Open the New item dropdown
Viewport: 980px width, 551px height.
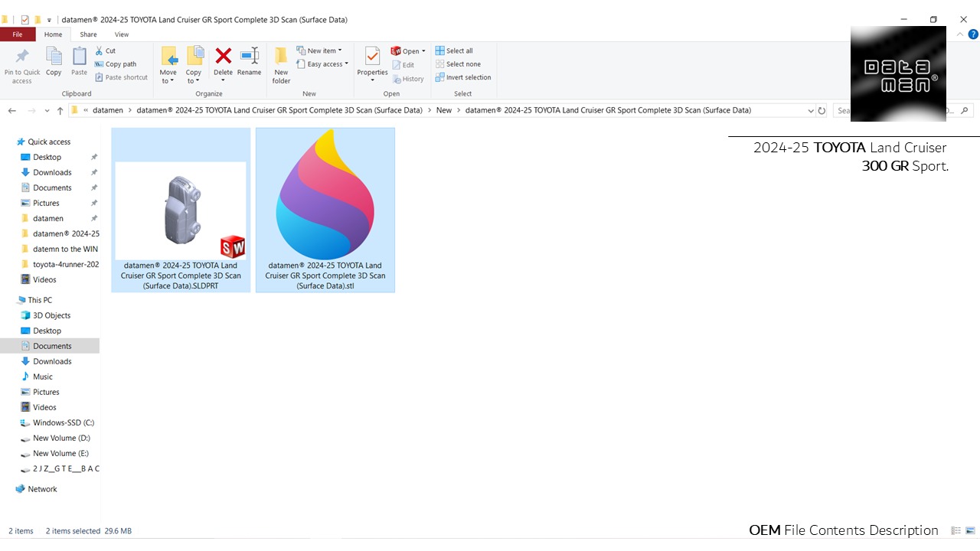(320, 51)
